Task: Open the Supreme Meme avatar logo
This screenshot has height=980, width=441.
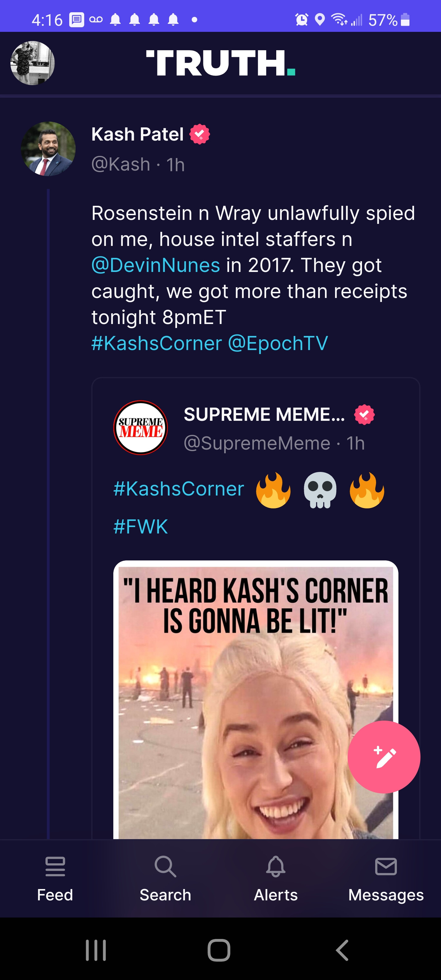Action: point(140,427)
